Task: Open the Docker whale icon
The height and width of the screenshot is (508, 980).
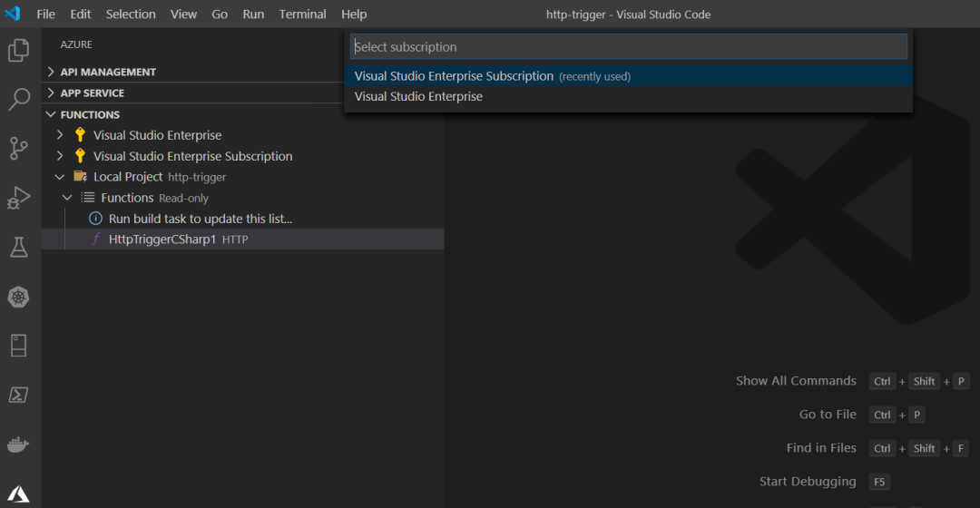Action: [18, 444]
